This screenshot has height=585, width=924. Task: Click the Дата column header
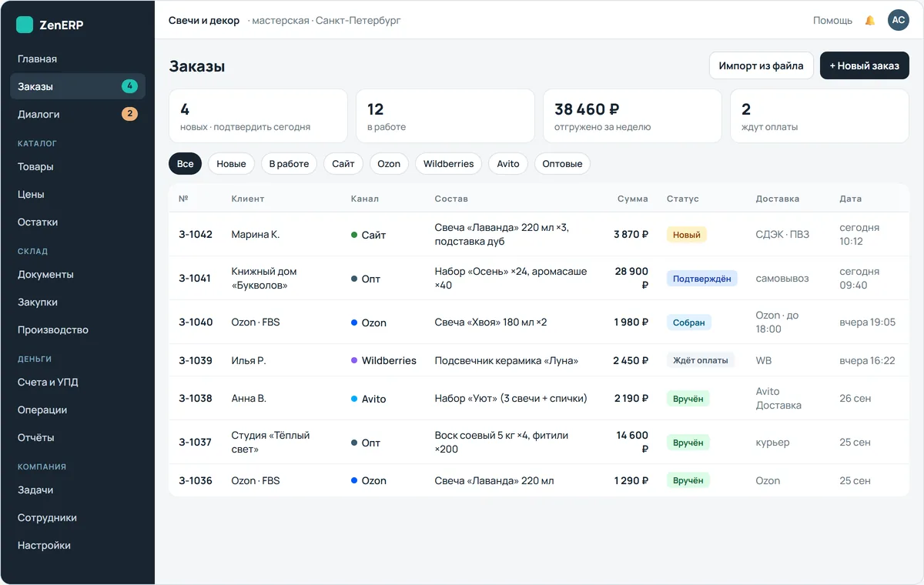click(851, 199)
